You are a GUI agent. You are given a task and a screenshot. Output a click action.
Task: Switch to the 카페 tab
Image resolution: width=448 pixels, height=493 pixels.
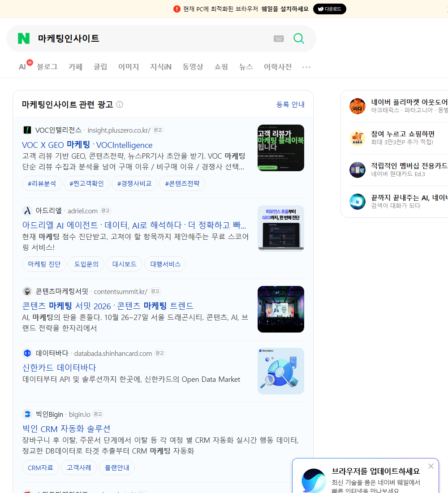(x=75, y=67)
